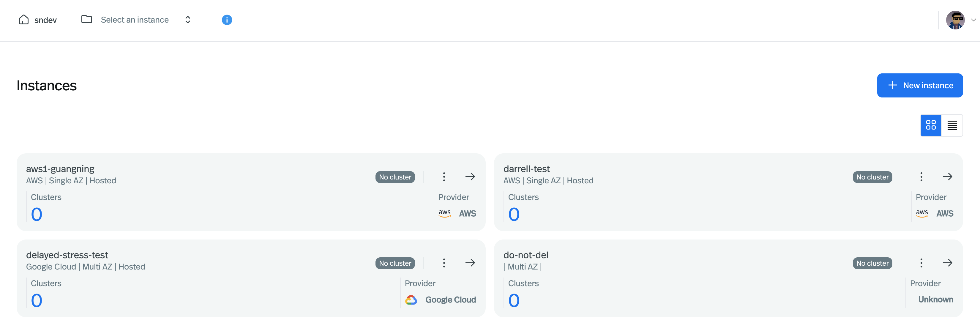Click the three-dot menu on aws1-guangning
980x323 pixels.
click(444, 176)
